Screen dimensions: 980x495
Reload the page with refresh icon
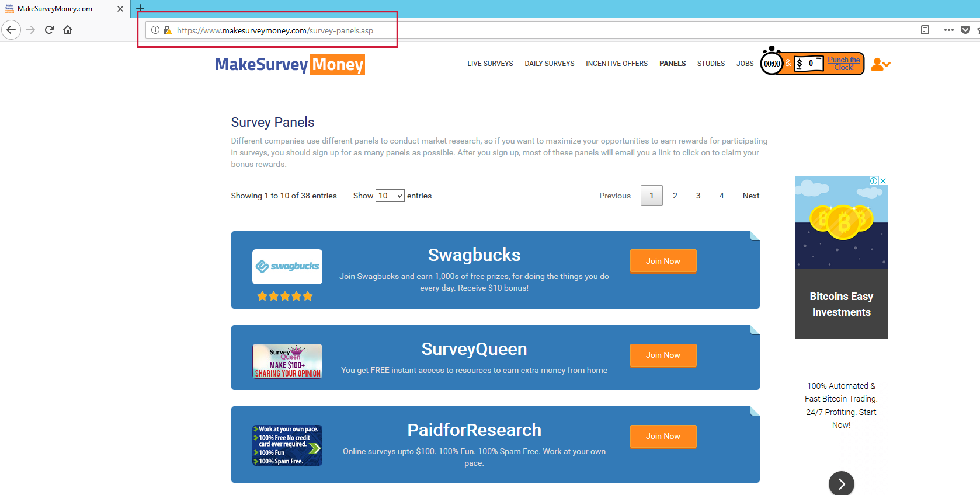point(49,30)
